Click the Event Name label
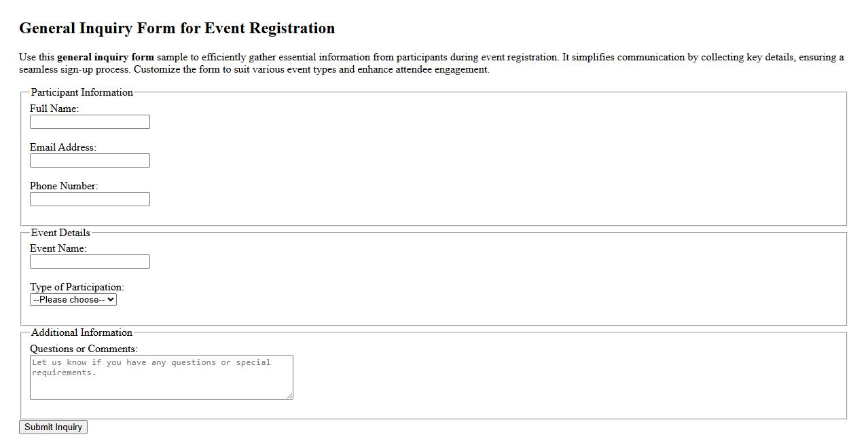 pyautogui.click(x=58, y=248)
